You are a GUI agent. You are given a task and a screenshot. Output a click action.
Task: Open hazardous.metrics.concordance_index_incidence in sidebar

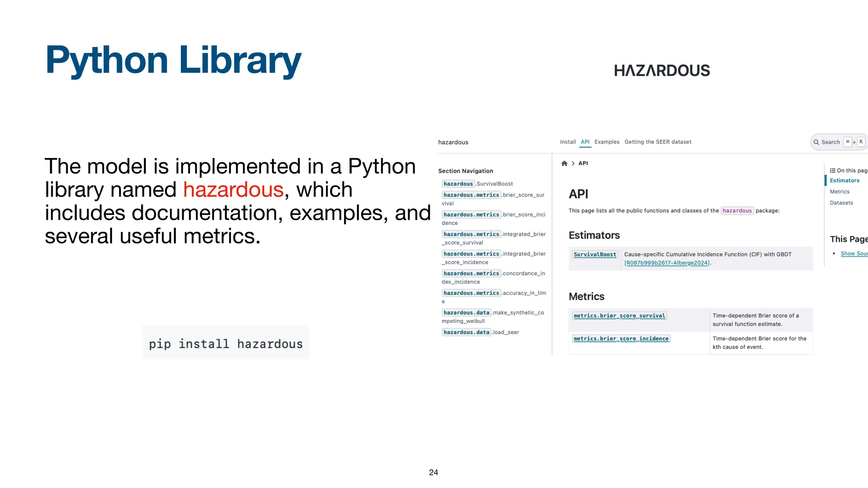(x=493, y=277)
